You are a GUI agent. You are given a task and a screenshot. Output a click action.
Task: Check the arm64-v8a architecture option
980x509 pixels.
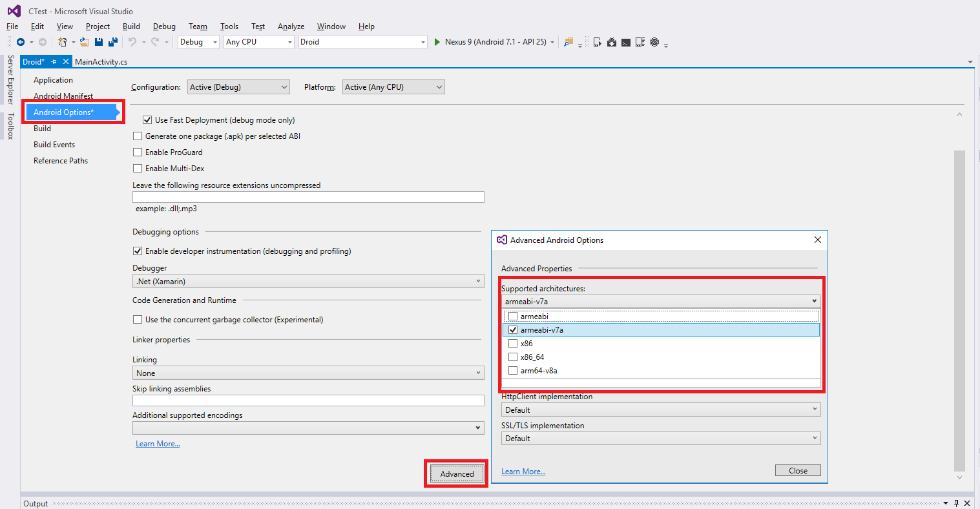click(513, 371)
